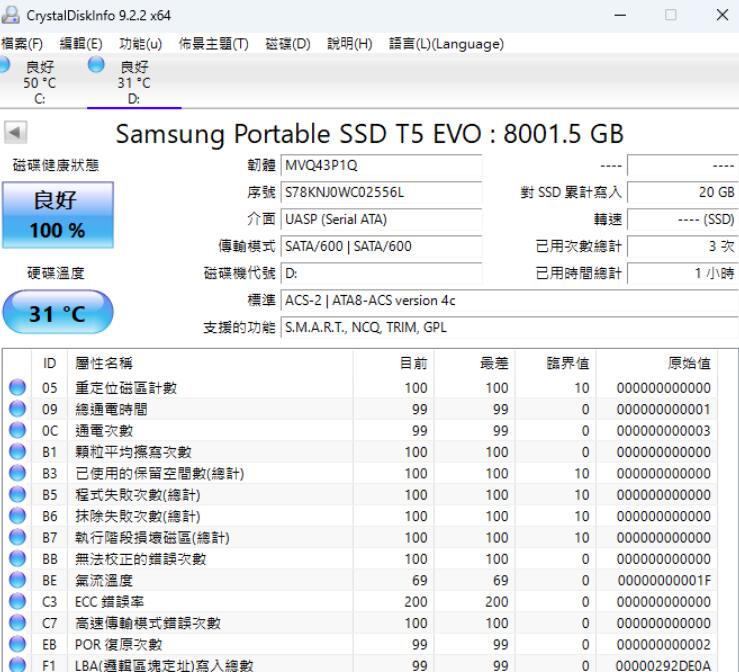Open the 功能(u) menu

pos(140,44)
